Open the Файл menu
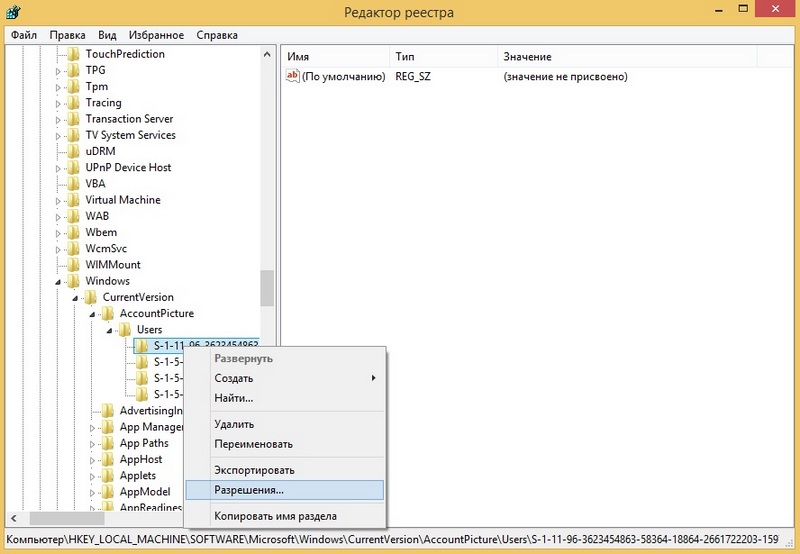Screen dimensions: 800x554 point(23,35)
